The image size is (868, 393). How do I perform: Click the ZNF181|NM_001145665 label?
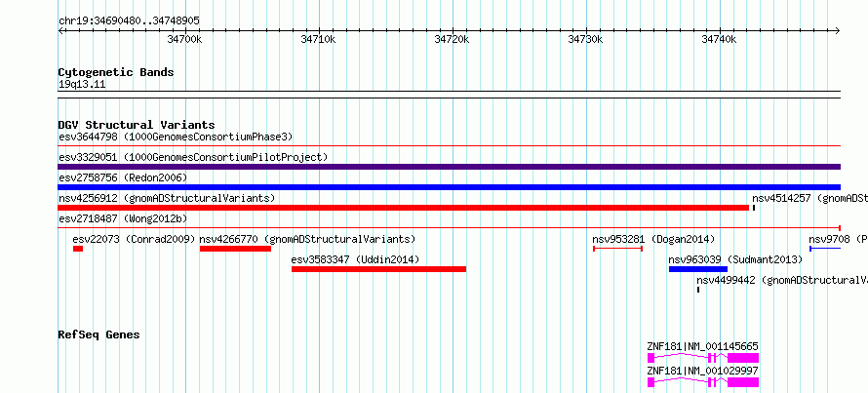702,346
